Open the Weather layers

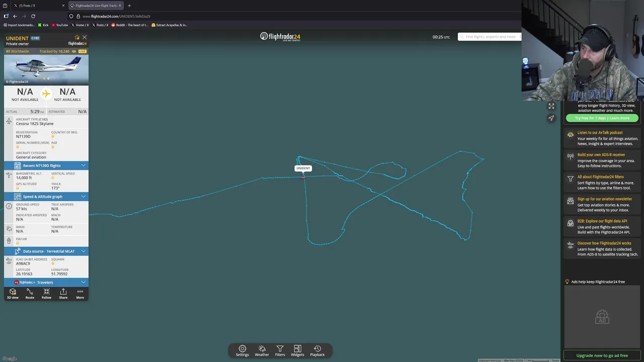(x=262, y=351)
